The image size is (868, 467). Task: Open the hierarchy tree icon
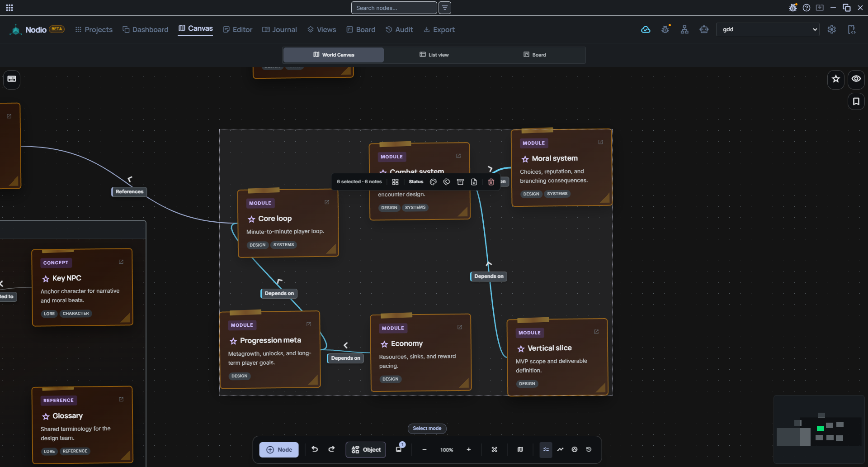click(x=684, y=29)
